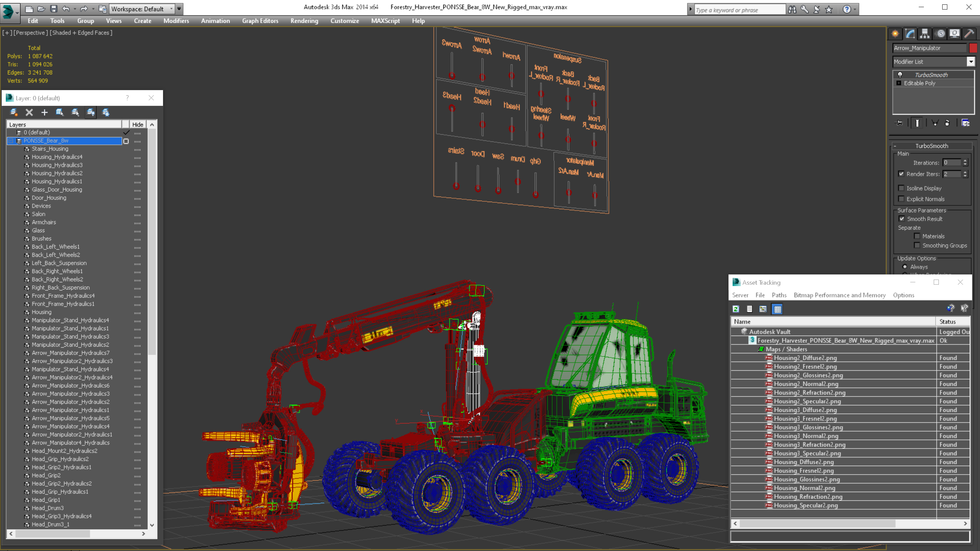980x551 pixels.
Task: Toggle Smooth Result checkbox
Action: point(902,219)
